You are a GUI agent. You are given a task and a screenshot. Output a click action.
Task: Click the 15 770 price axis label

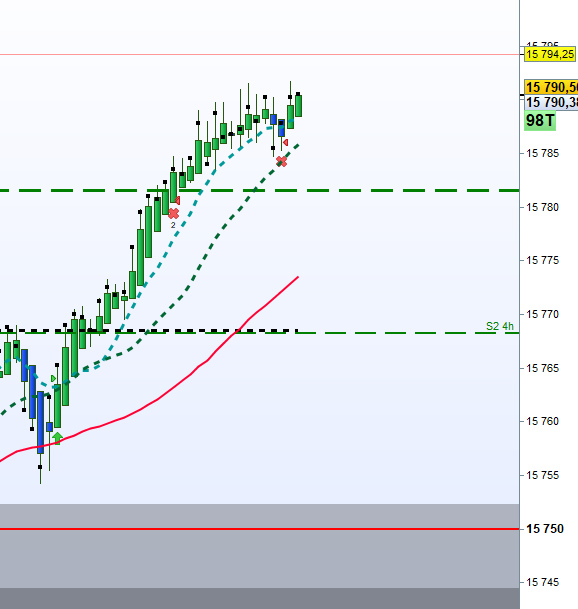542,314
